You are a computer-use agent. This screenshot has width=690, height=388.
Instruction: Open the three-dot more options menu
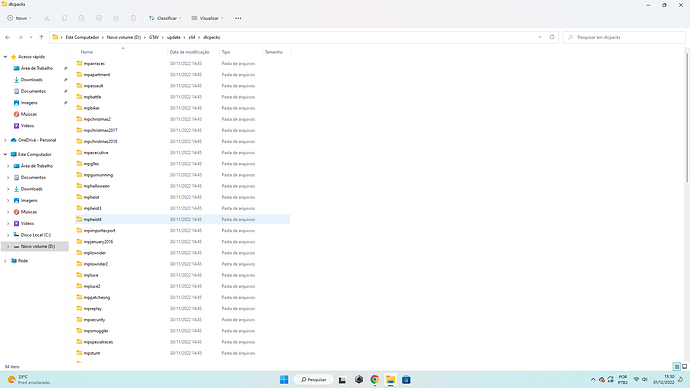pyautogui.click(x=238, y=18)
